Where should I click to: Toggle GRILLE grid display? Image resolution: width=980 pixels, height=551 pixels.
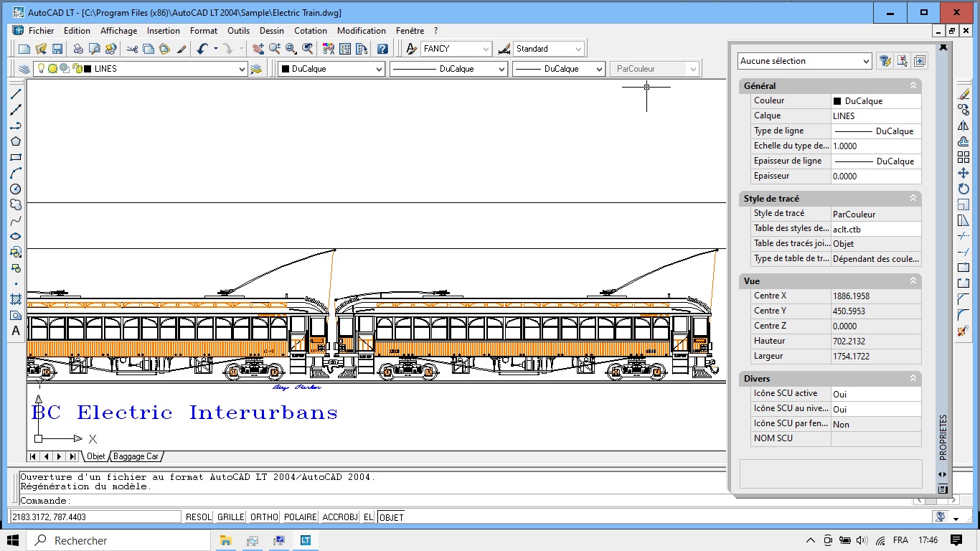(x=230, y=517)
